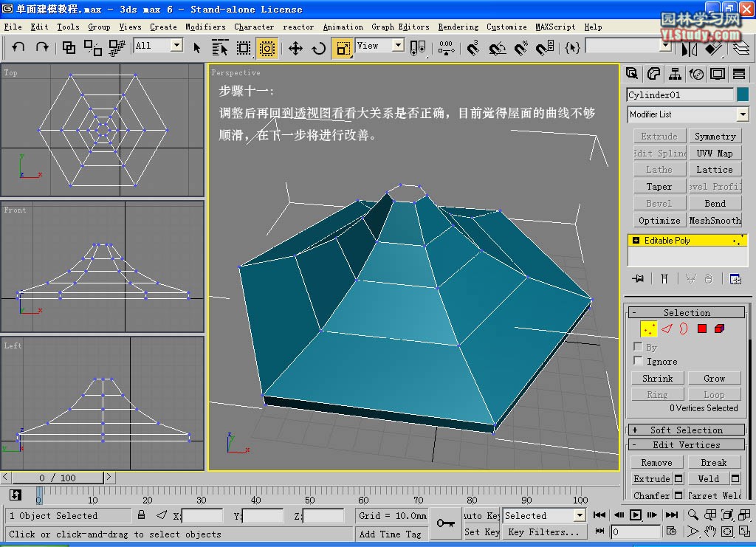Switch to Element sub-object selection

coord(719,328)
